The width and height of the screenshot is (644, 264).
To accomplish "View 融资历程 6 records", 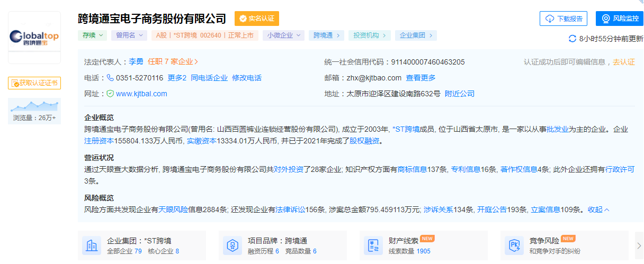I will coord(263,251).
